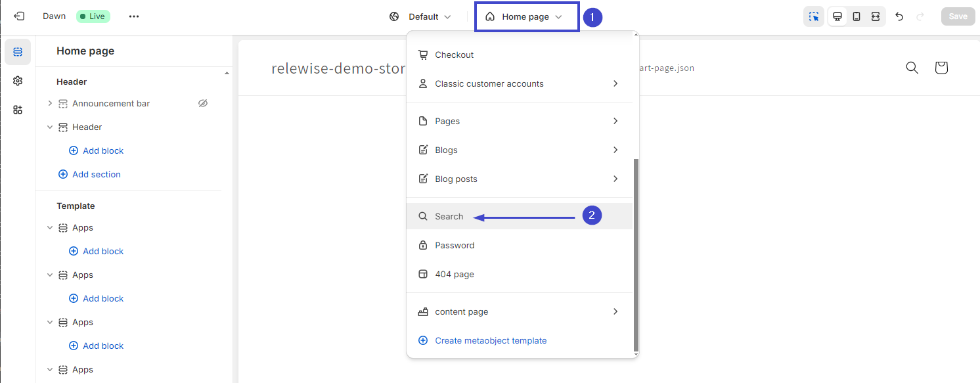This screenshot has height=383, width=980.
Task: Open the Theme settings gear icon
Action: pos(17,80)
